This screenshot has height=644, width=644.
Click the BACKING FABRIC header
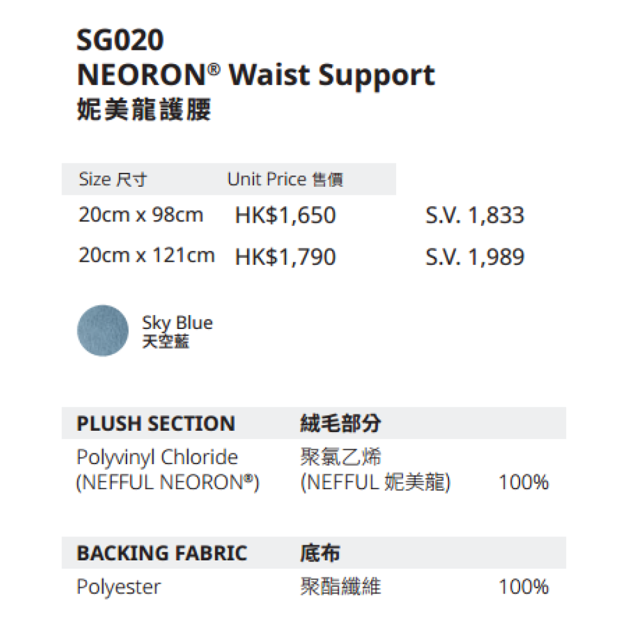[162, 553]
